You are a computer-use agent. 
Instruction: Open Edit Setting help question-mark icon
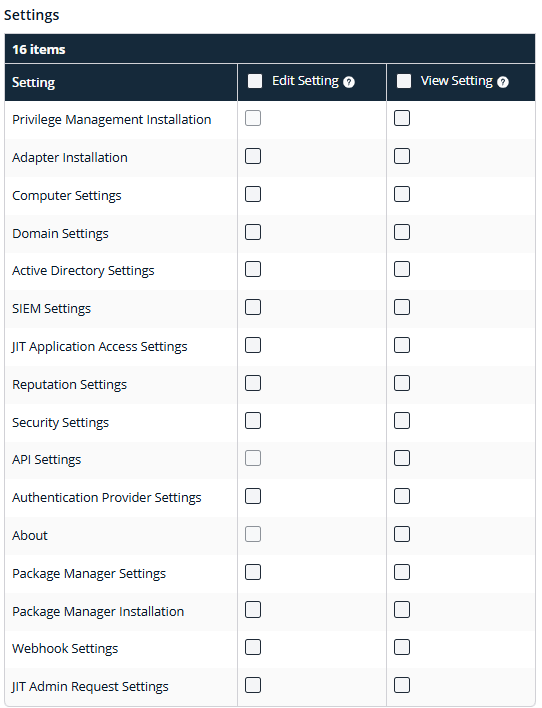[x=349, y=82]
